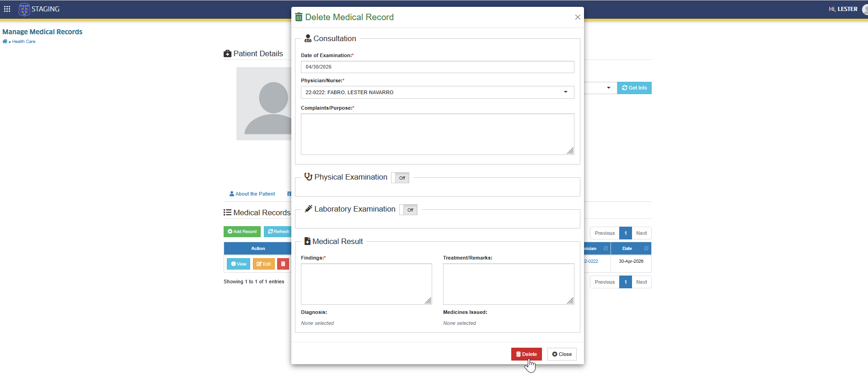Sort by the Action column header
Viewport: 868px width, 382px height.
[x=258, y=249]
